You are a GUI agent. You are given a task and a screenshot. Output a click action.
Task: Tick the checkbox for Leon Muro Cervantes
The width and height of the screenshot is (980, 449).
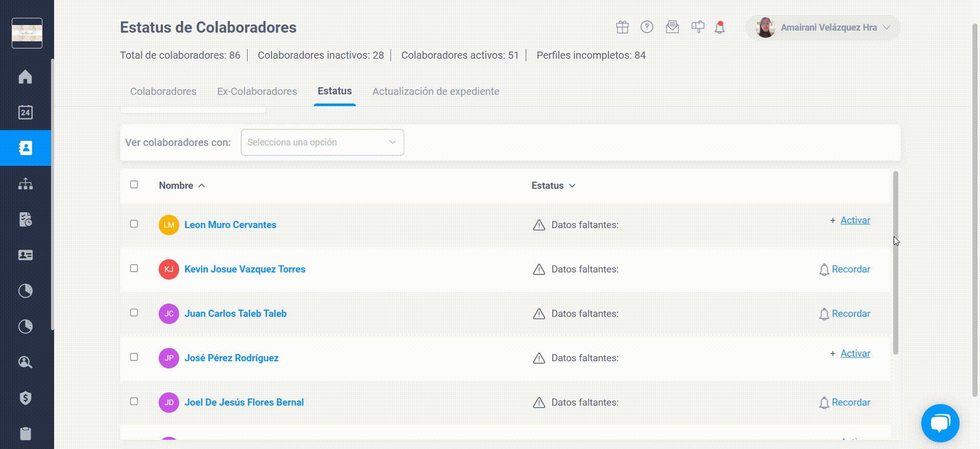134,224
